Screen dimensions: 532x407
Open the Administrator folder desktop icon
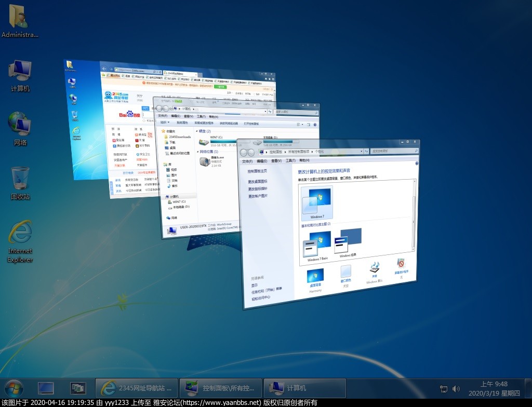pos(20,21)
